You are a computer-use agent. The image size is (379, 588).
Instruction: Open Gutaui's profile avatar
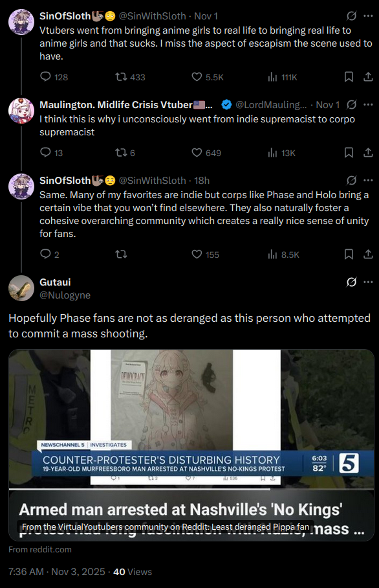[x=21, y=288]
